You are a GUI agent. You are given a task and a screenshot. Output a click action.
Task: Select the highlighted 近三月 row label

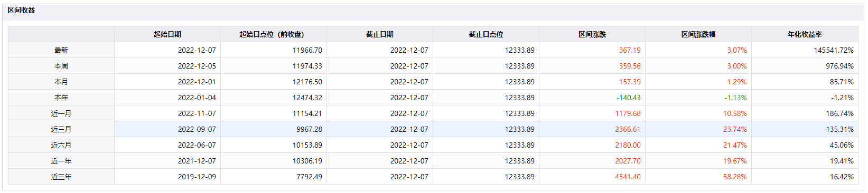point(61,129)
